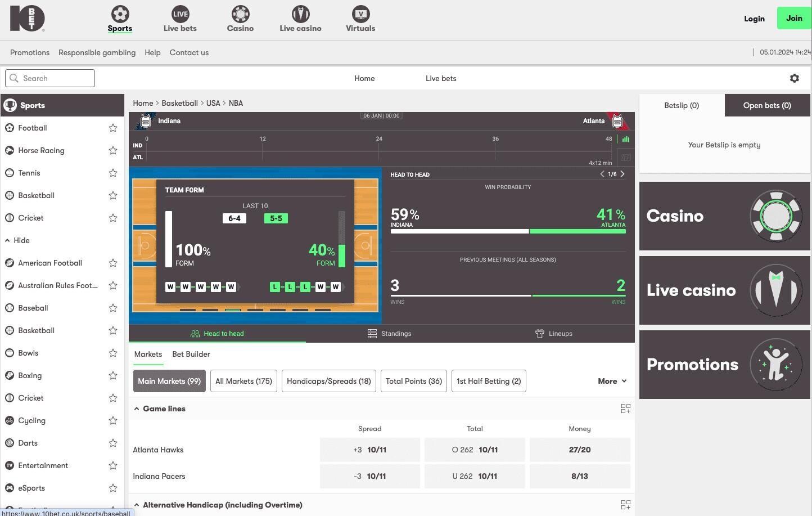Click the Darts sidebar icon

pyautogui.click(x=10, y=443)
